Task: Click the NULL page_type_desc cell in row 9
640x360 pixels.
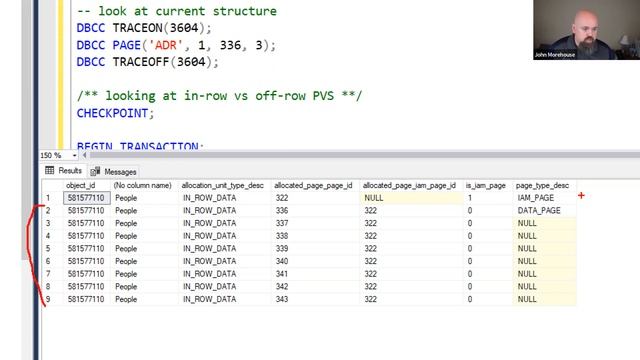Action: [544, 299]
